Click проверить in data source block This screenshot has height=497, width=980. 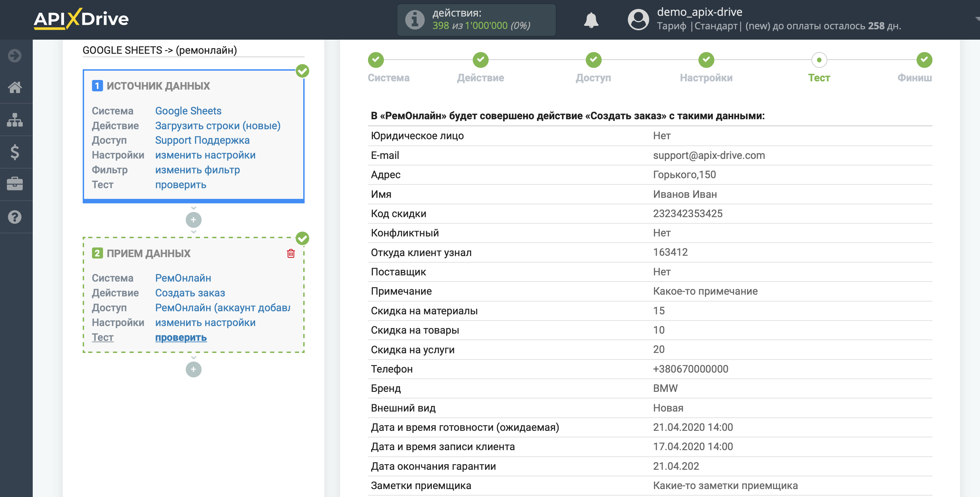tap(181, 185)
